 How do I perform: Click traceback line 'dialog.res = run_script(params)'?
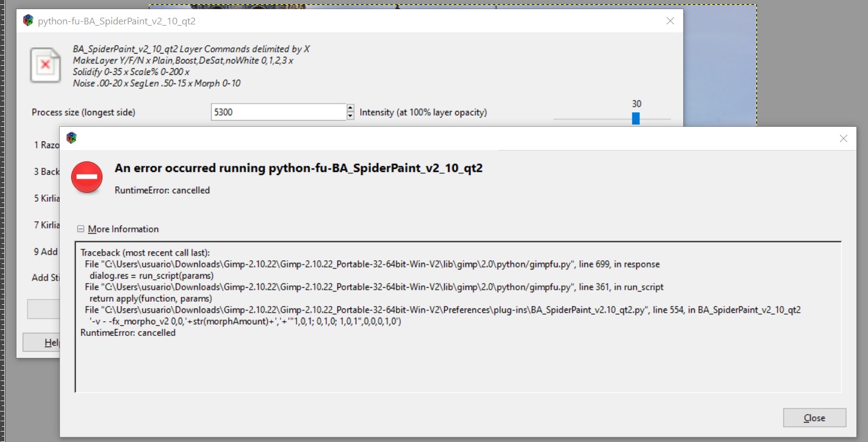coord(151,276)
